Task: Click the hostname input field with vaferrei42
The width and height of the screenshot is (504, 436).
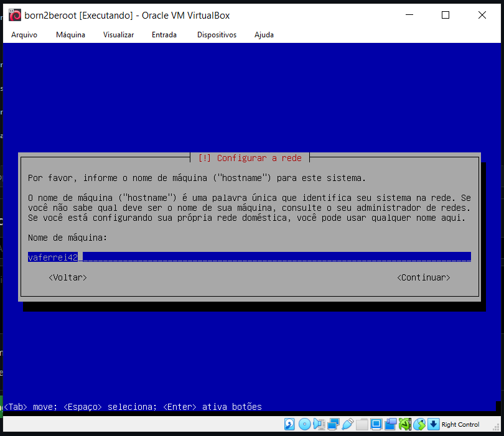Action: pyautogui.click(x=250, y=257)
